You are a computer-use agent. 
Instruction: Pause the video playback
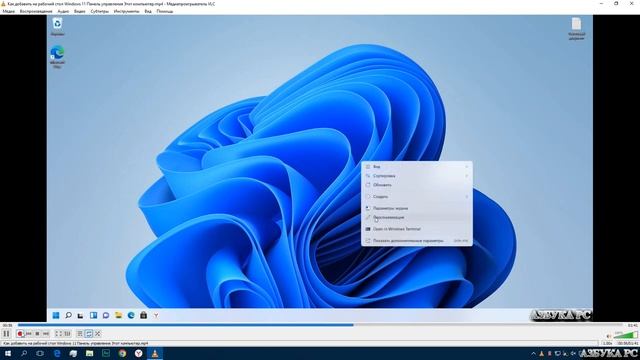click(x=6, y=333)
